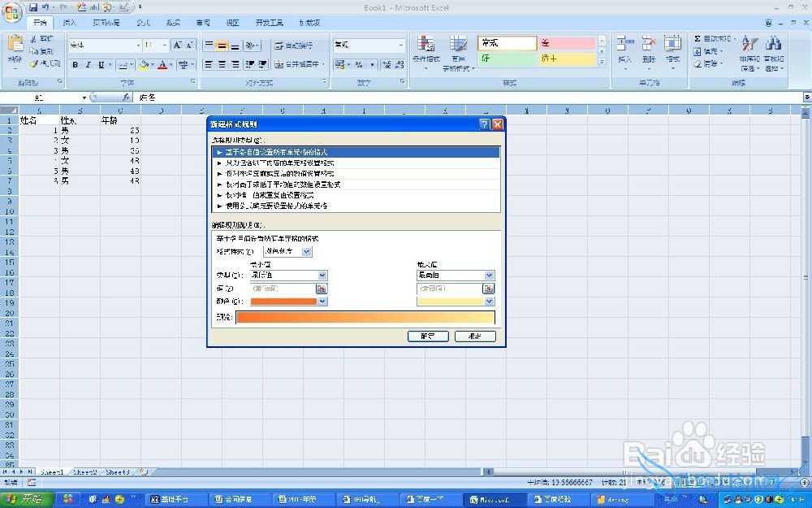Click the Italic formatting icon
Image resolution: width=812 pixels, height=508 pixels.
point(89,65)
